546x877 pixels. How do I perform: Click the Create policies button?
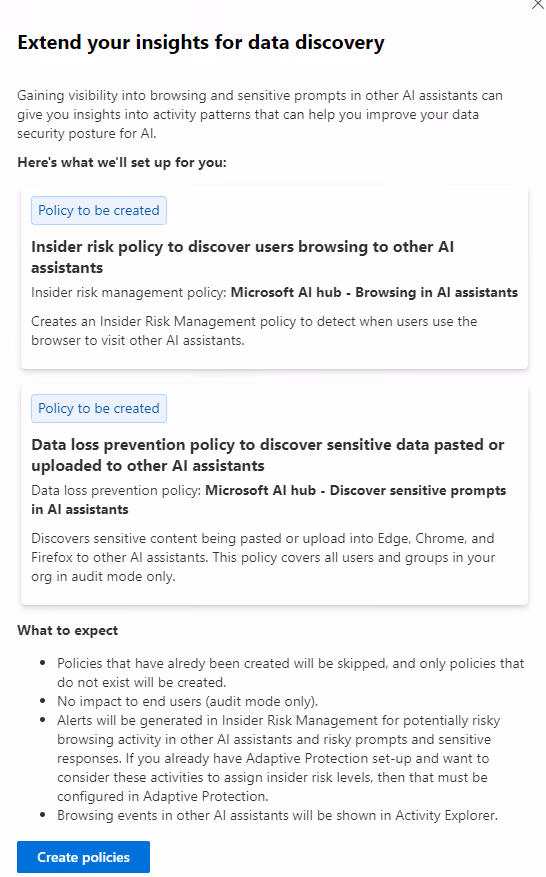(x=83, y=857)
